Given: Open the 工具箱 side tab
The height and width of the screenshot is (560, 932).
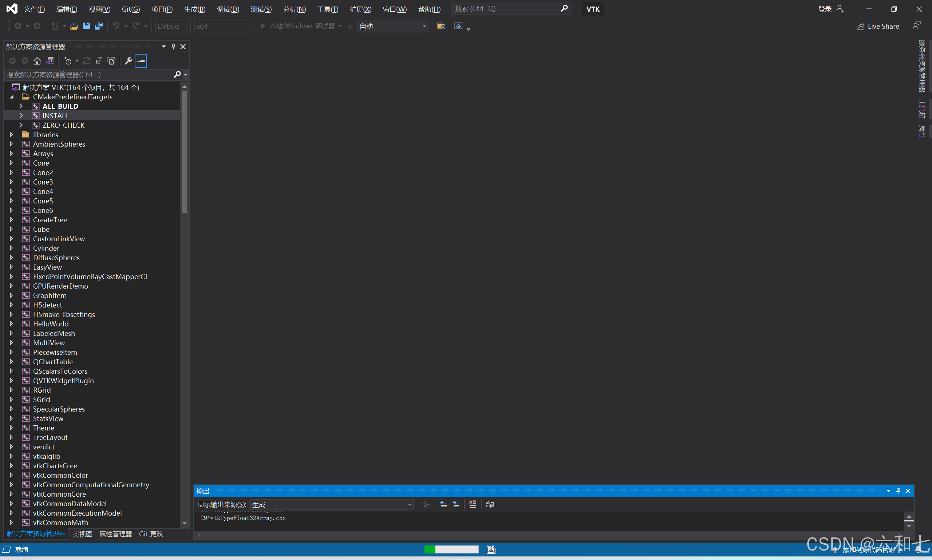Looking at the screenshot, I should [922, 109].
